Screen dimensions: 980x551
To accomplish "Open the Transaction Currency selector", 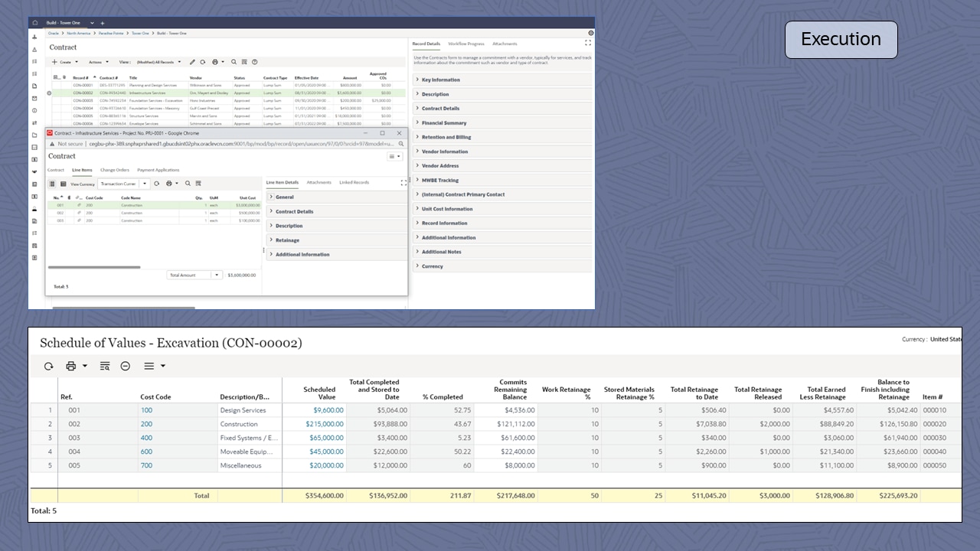I will [144, 184].
